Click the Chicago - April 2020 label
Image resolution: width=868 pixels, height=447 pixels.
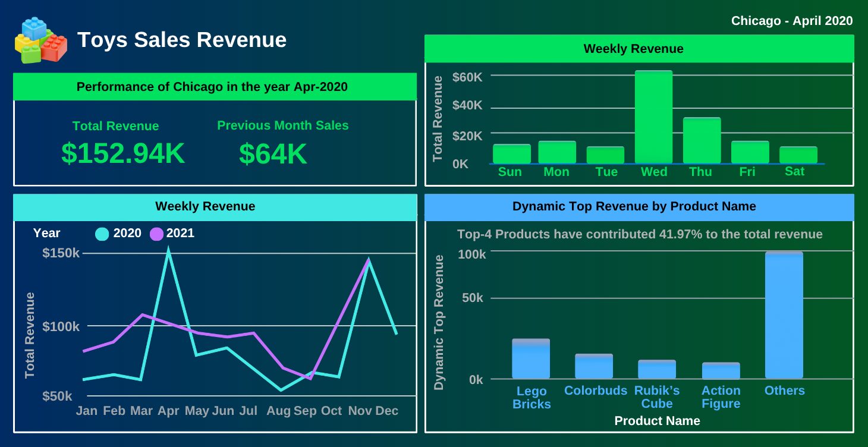[x=792, y=21]
